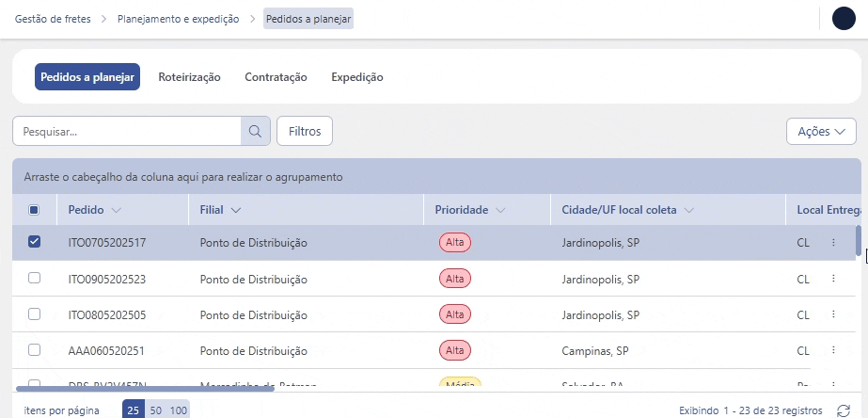Expand the Ações dropdown
The height and width of the screenshot is (418, 868).
point(820,132)
